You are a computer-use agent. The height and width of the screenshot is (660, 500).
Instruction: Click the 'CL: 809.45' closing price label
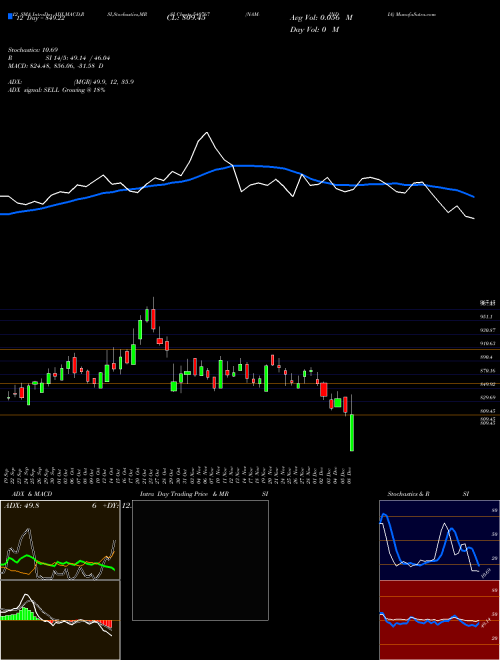tap(186, 18)
